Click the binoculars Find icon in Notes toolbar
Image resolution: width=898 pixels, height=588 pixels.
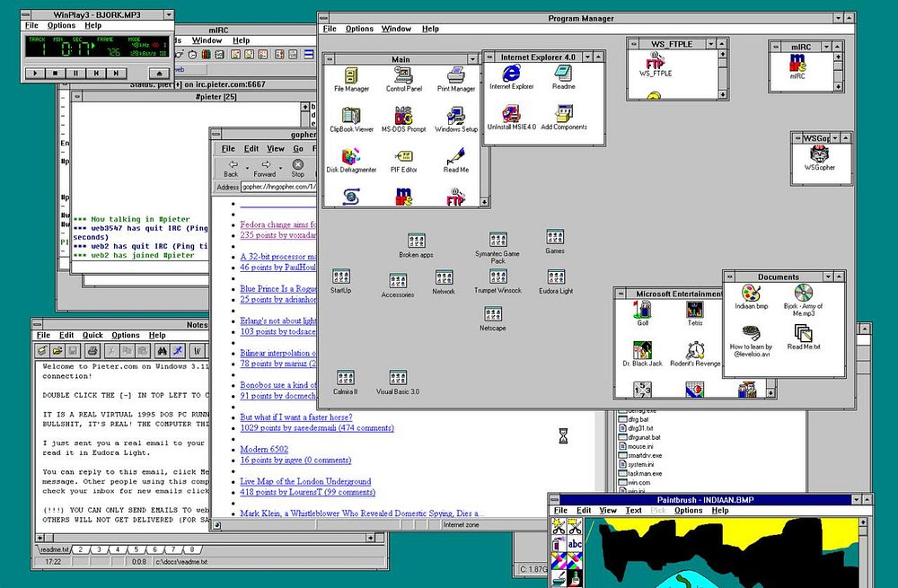coord(162,350)
